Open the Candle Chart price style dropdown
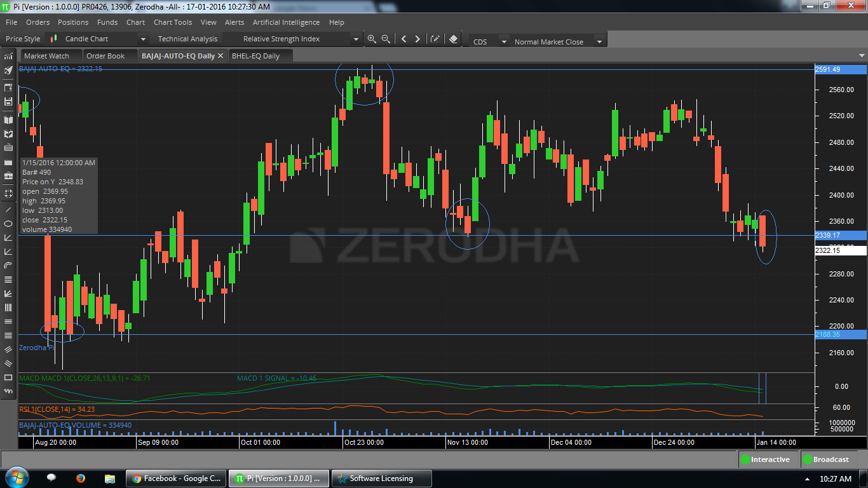 point(143,39)
